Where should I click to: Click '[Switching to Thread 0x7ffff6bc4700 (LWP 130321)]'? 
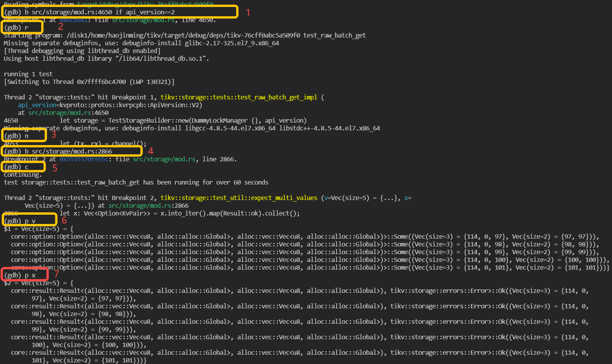89,82
